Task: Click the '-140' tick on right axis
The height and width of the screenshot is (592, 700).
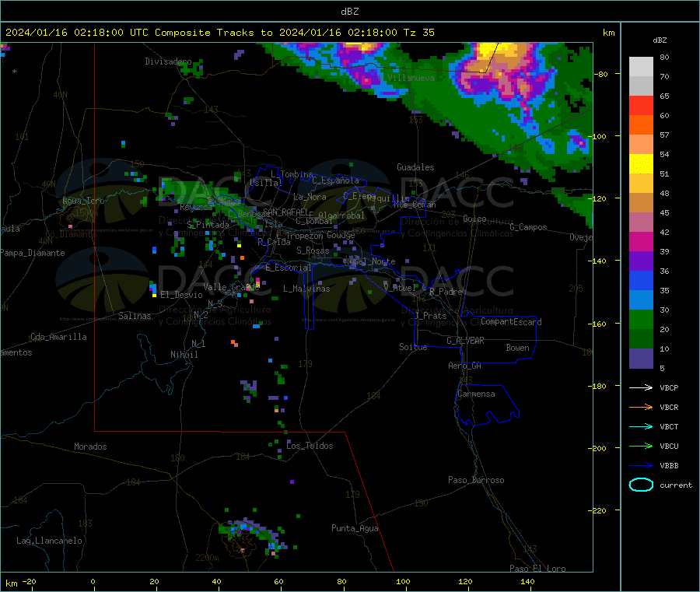Action: pos(599,261)
